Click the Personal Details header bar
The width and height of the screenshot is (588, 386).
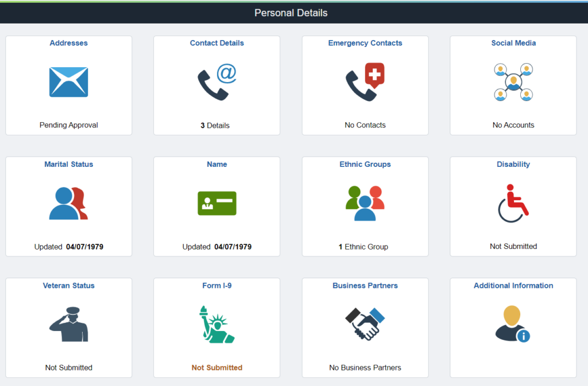pyautogui.click(x=291, y=13)
